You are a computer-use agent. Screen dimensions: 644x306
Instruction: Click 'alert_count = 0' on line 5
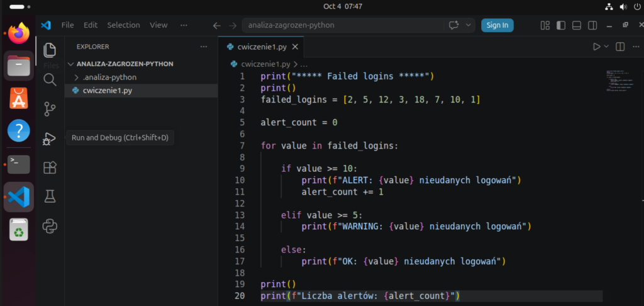coord(299,123)
